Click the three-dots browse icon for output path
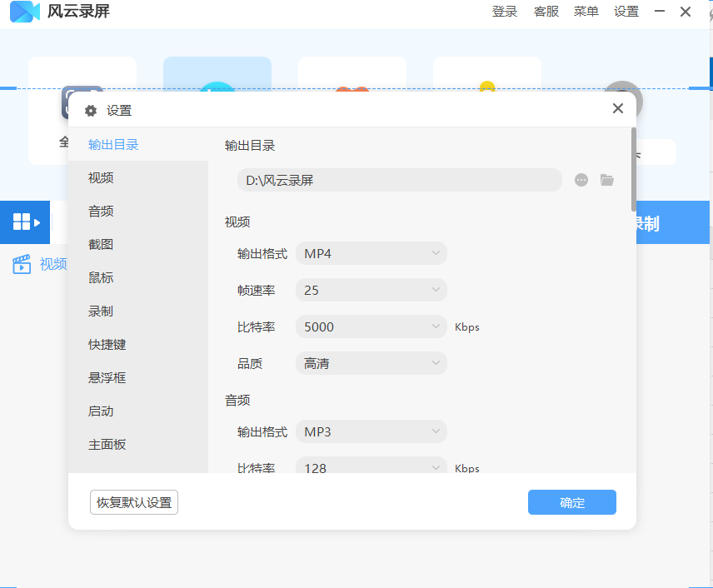This screenshot has width=713, height=588. coord(581,180)
